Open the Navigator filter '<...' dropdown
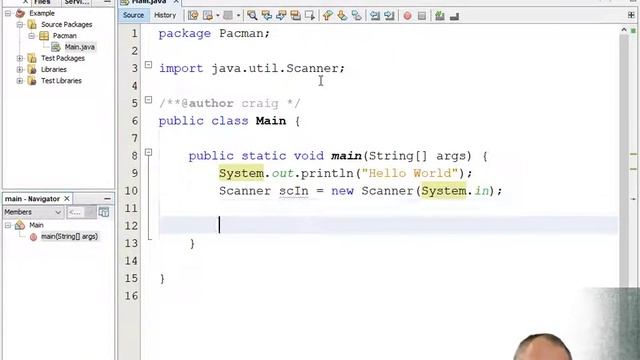This screenshot has height=360, width=640. click(75, 212)
